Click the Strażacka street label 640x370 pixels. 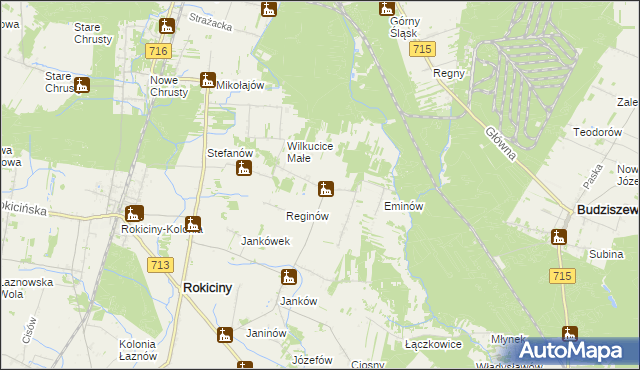(211, 22)
